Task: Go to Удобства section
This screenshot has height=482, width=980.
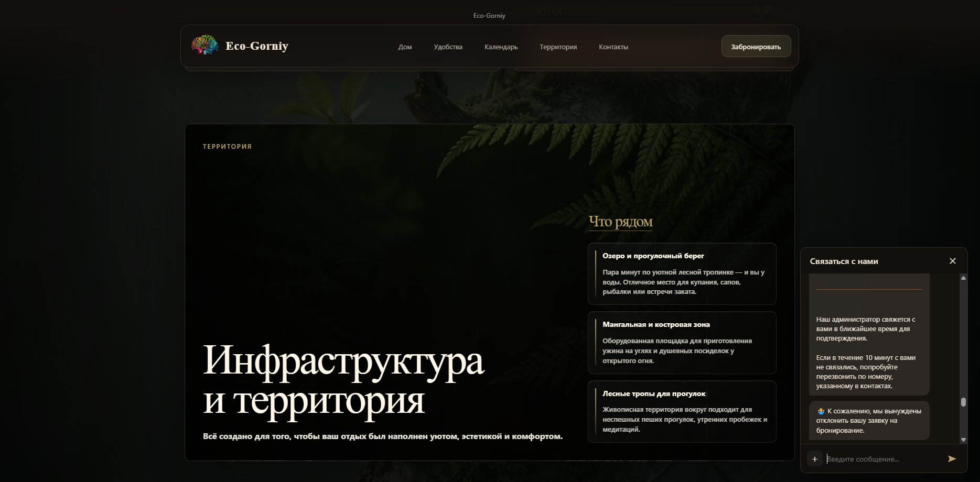Action: click(x=448, y=47)
